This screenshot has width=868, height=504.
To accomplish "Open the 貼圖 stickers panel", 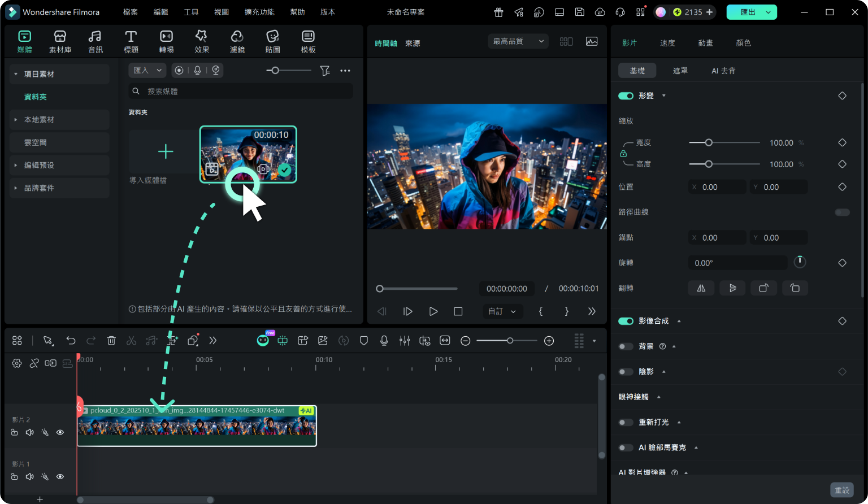I will tap(272, 42).
